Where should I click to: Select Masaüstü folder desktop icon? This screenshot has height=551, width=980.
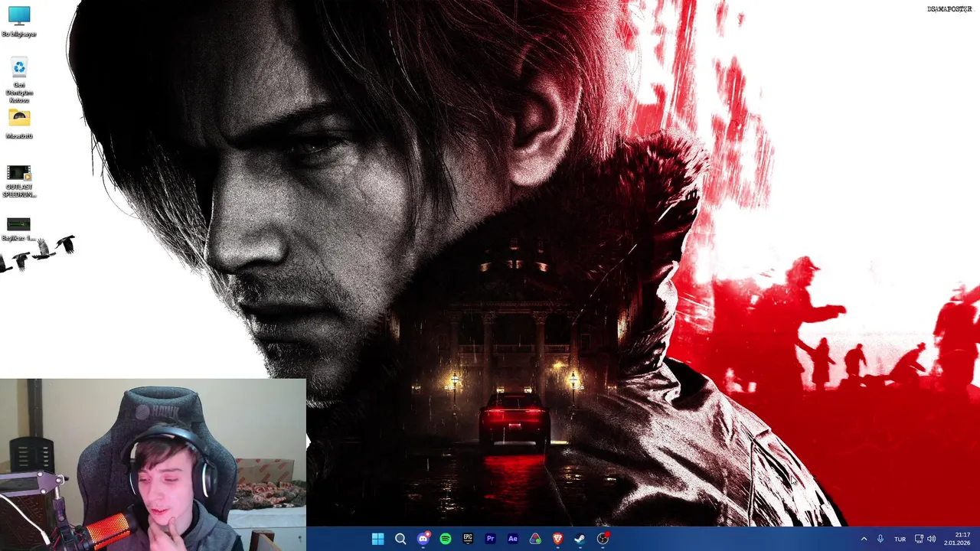(x=19, y=124)
